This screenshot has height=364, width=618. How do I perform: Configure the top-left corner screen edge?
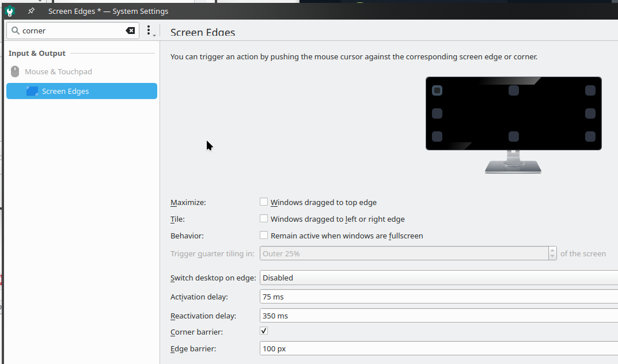point(437,90)
